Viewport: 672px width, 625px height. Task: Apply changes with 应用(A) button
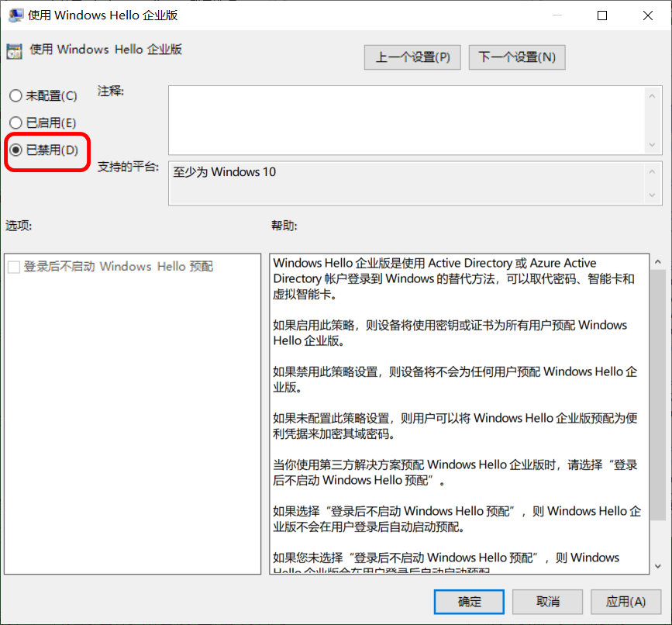click(x=626, y=602)
